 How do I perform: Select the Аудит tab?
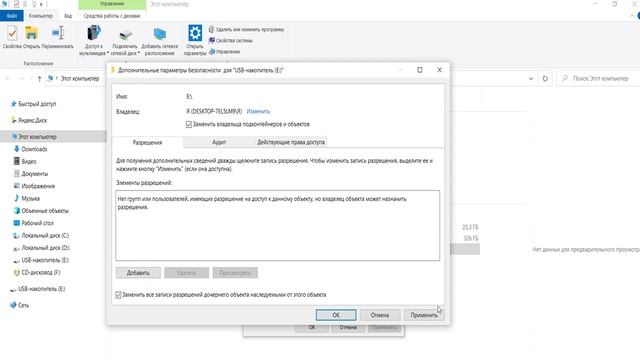point(219,142)
